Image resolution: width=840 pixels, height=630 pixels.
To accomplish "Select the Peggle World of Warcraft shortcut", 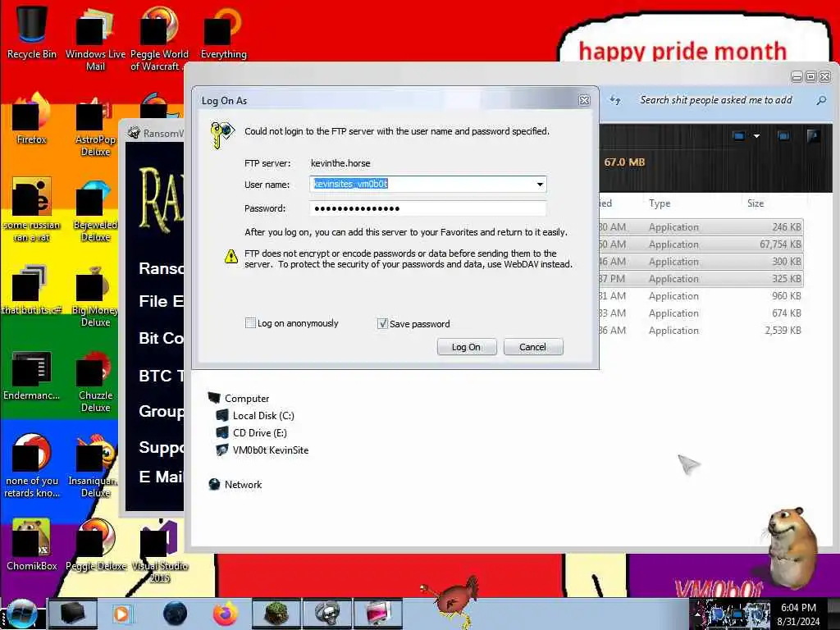I will 159,39.
